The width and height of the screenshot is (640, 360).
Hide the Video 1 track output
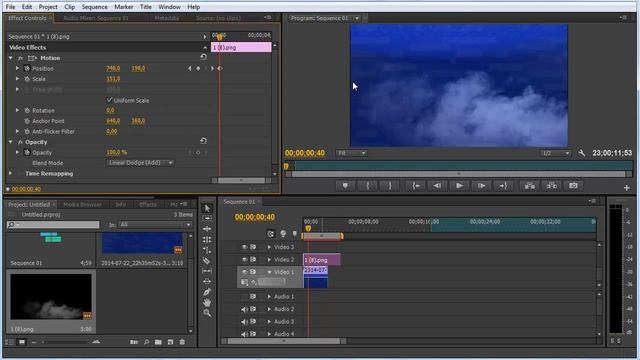pos(244,272)
